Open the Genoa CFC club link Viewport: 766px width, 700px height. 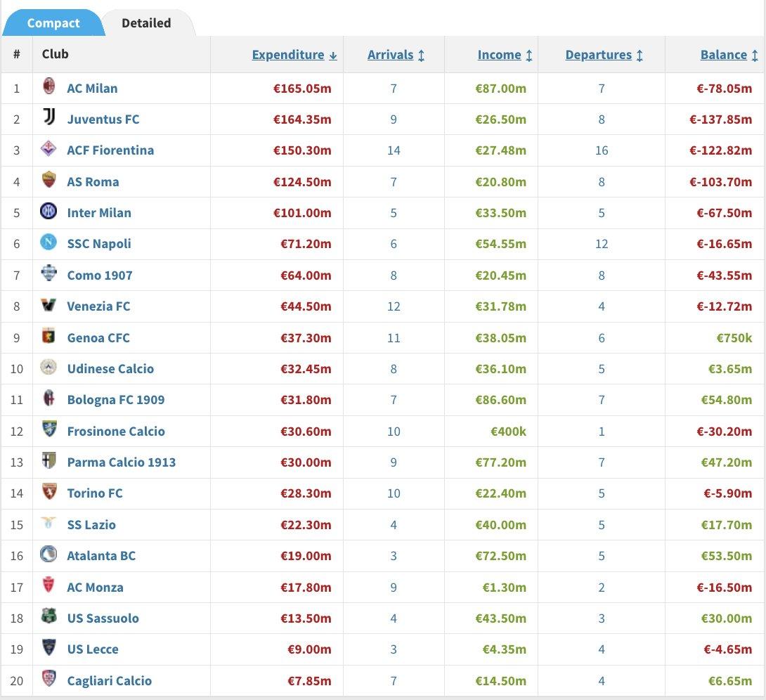click(98, 337)
